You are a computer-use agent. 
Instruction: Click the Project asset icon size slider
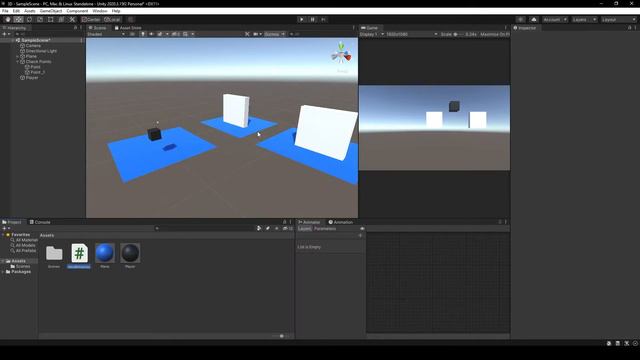(281, 336)
